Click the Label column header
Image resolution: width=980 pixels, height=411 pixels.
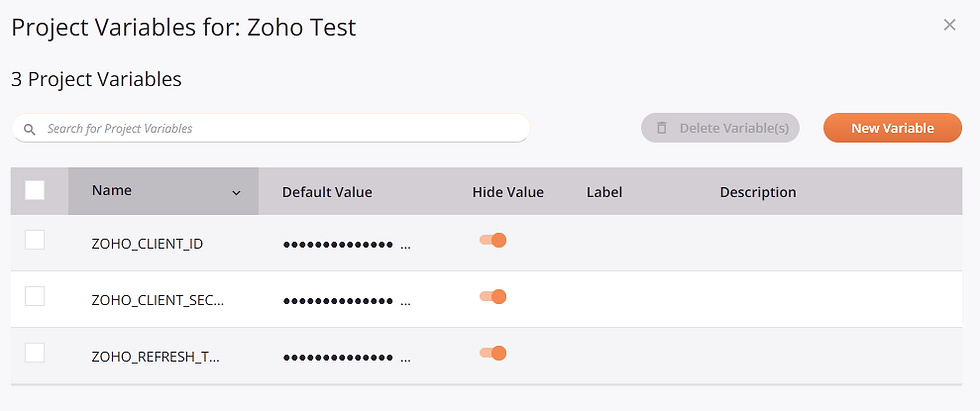pyautogui.click(x=604, y=192)
